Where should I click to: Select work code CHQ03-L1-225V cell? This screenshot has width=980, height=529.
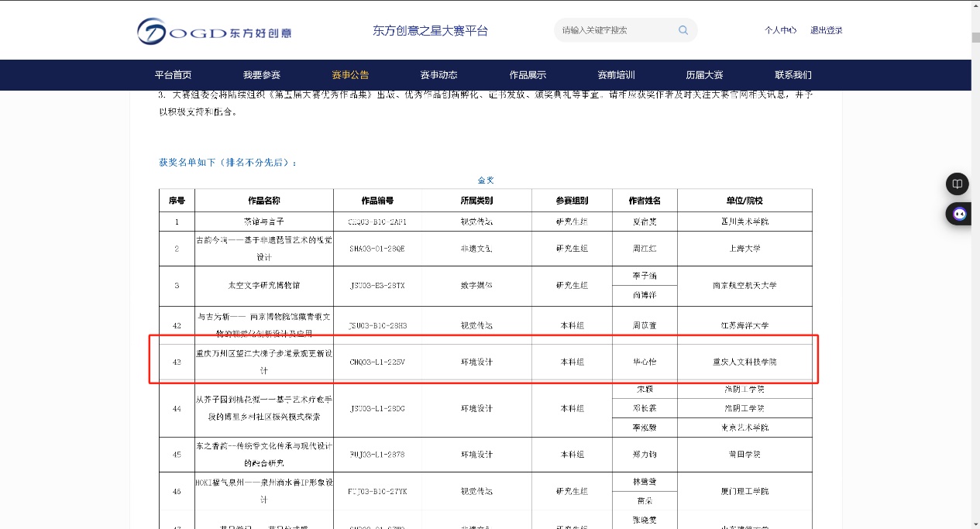point(377,362)
